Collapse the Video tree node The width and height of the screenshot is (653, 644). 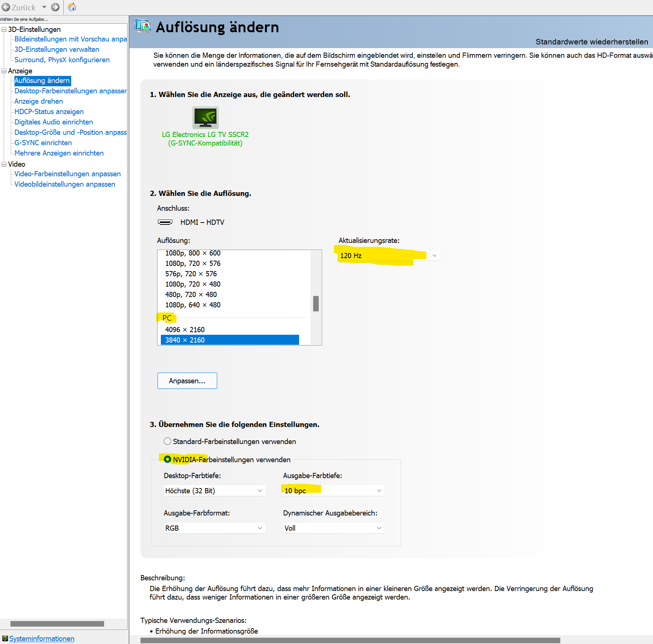tap(4, 164)
